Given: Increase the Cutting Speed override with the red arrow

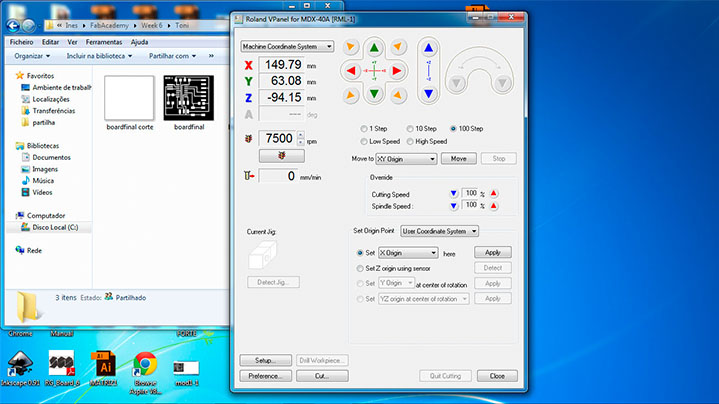Looking at the screenshot, I should pos(493,194).
